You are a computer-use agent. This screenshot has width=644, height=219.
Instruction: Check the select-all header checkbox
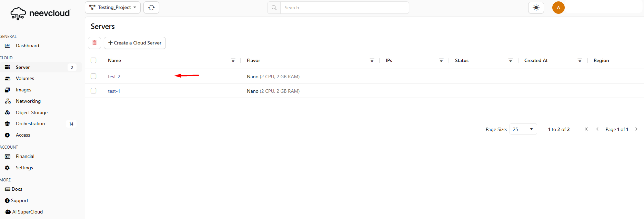click(x=93, y=60)
